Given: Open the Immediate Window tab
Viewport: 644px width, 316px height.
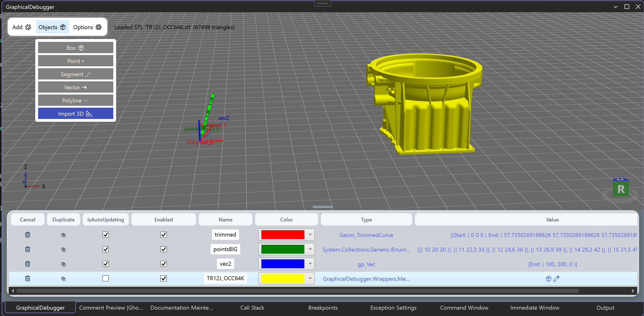Looking at the screenshot, I should point(535,308).
